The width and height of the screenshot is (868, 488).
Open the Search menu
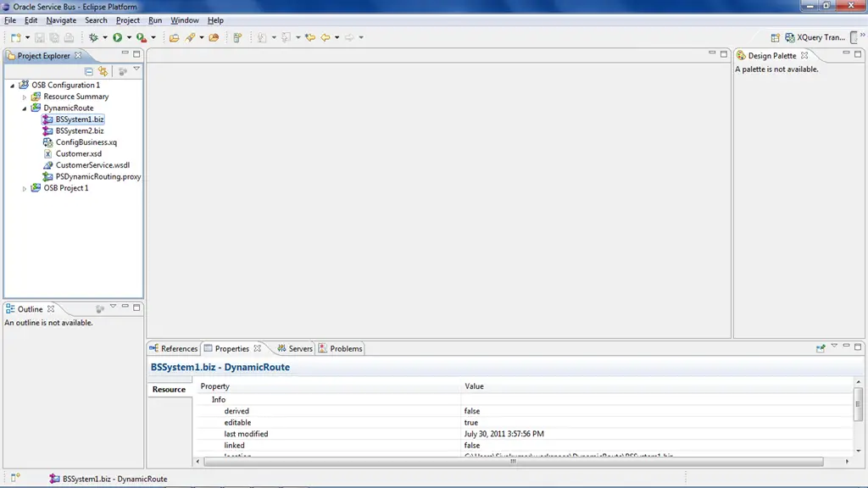96,20
